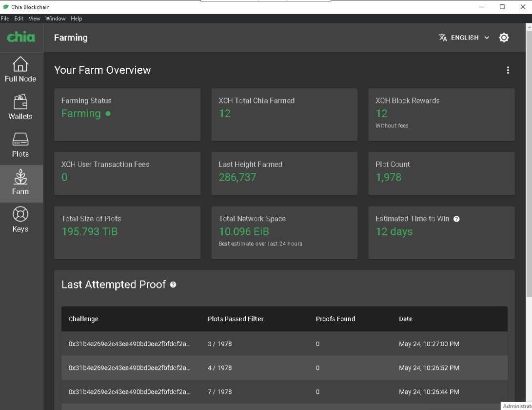Show help for Estimated Time to Win

(456, 219)
